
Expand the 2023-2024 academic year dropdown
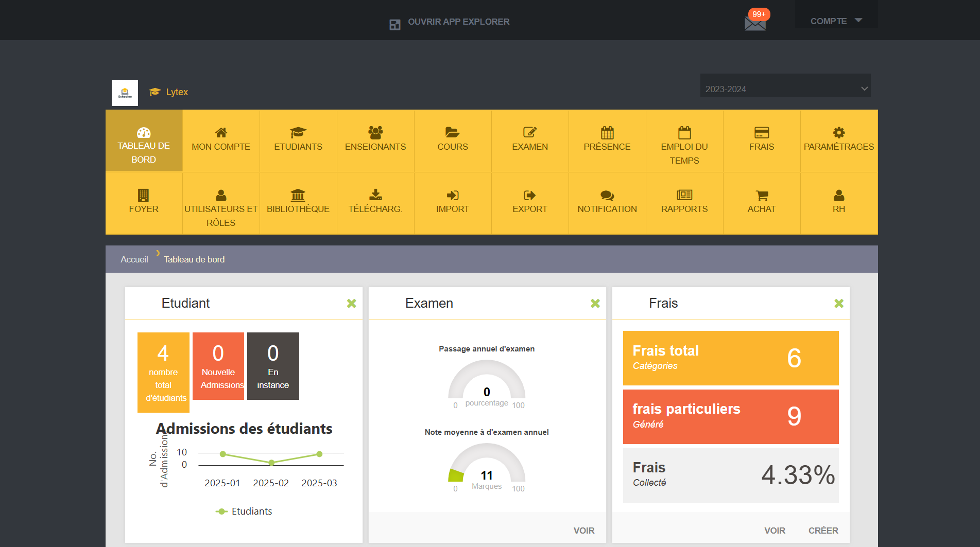coord(785,89)
